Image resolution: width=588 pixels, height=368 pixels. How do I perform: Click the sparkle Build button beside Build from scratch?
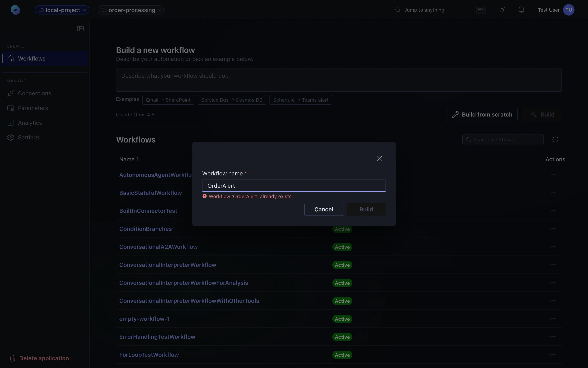tap(542, 114)
